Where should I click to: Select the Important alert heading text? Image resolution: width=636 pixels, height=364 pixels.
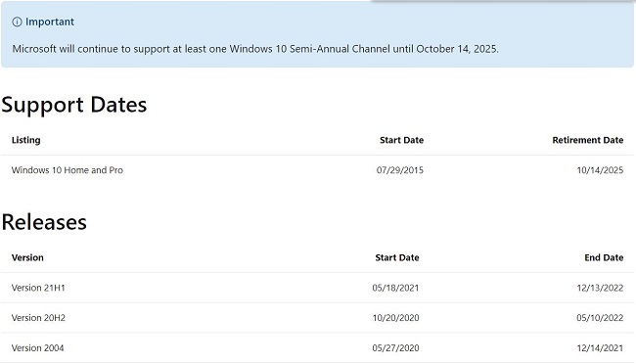pyautogui.click(x=50, y=22)
